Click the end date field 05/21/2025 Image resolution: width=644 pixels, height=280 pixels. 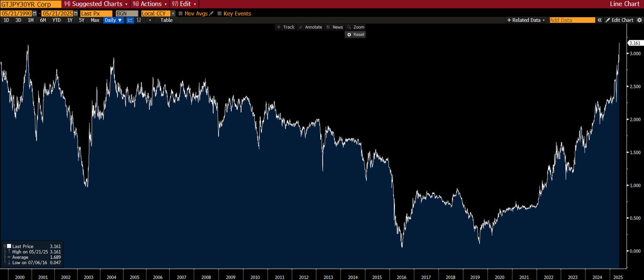[x=57, y=13]
